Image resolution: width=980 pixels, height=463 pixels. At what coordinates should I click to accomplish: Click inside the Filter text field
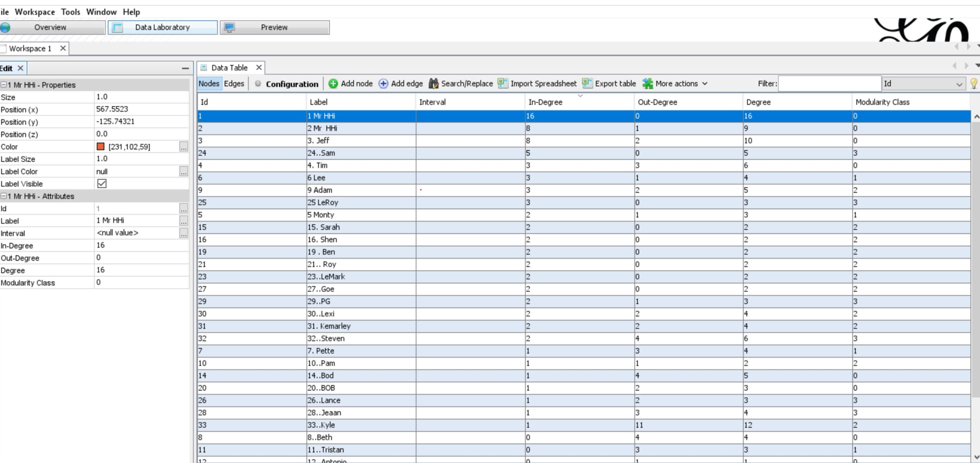pos(829,83)
